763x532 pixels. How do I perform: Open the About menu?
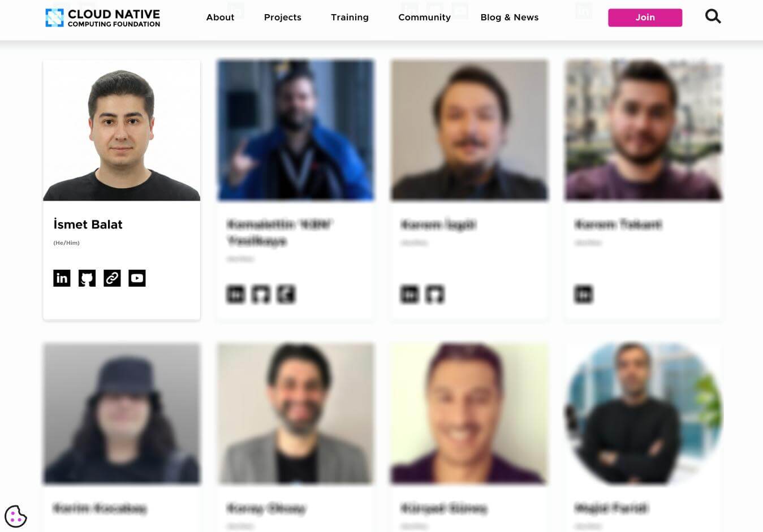[220, 18]
